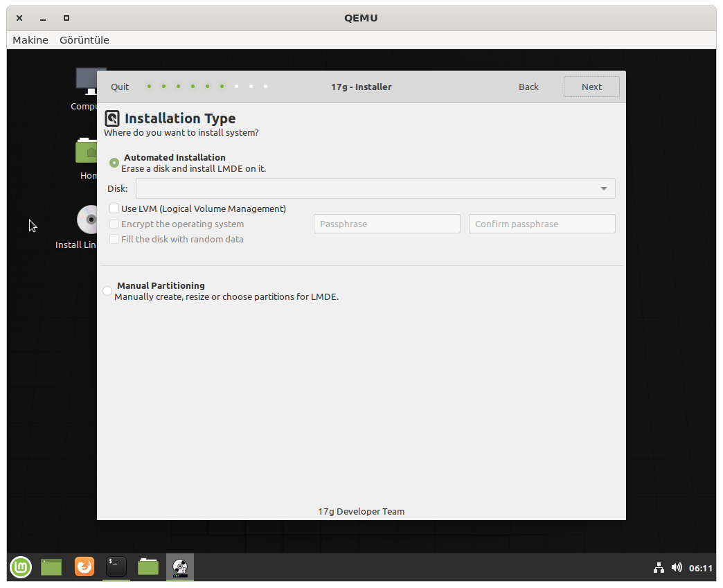723x588 pixels.
Task: Go Back in the installer
Action: 528,87
